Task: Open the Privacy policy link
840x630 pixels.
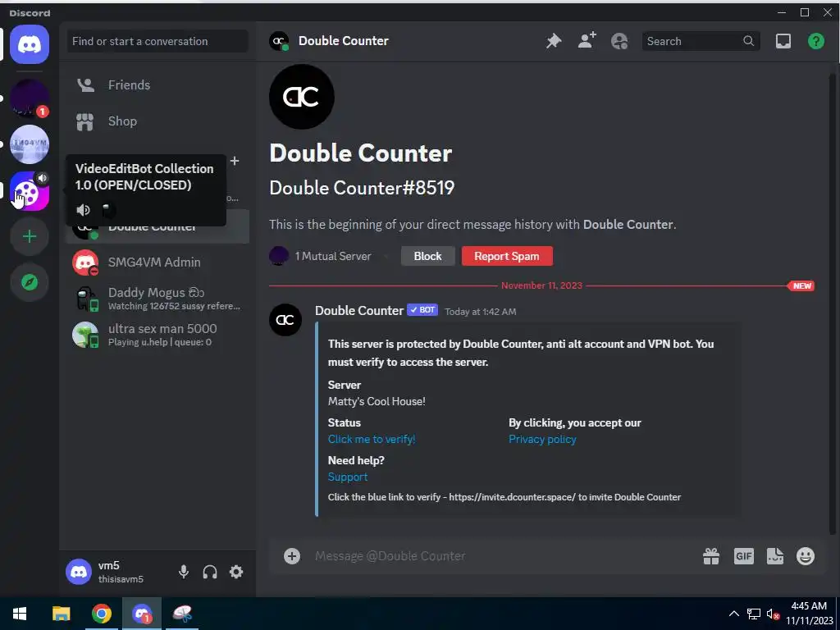Action: pyautogui.click(x=542, y=440)
